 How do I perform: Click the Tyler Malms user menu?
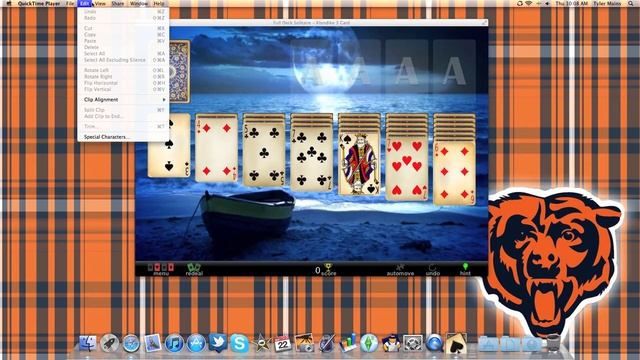click(607, 3)
